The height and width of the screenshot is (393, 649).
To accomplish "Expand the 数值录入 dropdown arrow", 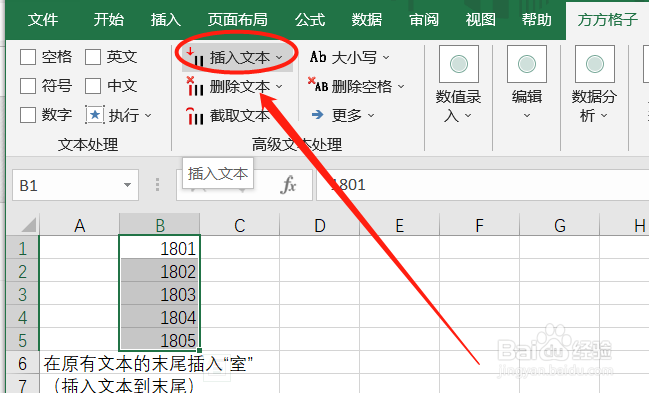I will (468, 116).
